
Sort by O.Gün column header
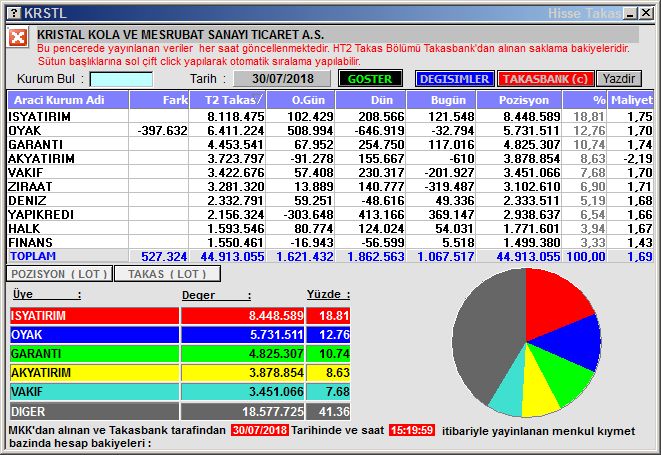301,100
